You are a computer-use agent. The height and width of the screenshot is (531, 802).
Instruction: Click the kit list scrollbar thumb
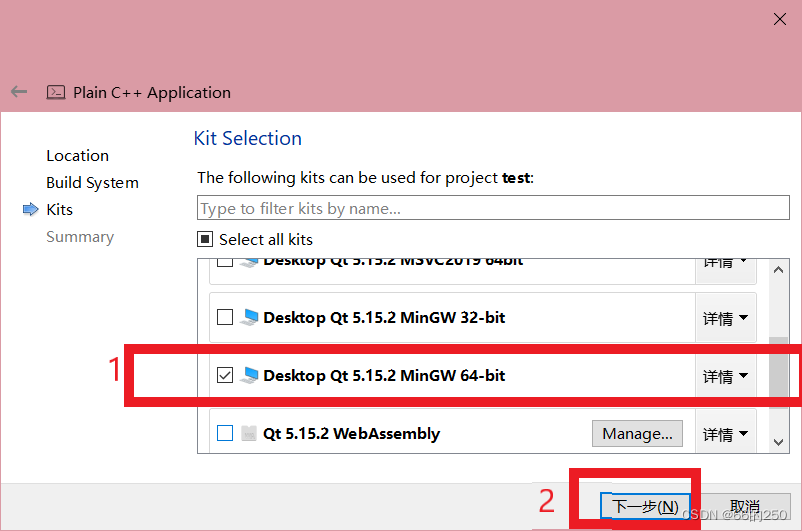pos(778,372)
